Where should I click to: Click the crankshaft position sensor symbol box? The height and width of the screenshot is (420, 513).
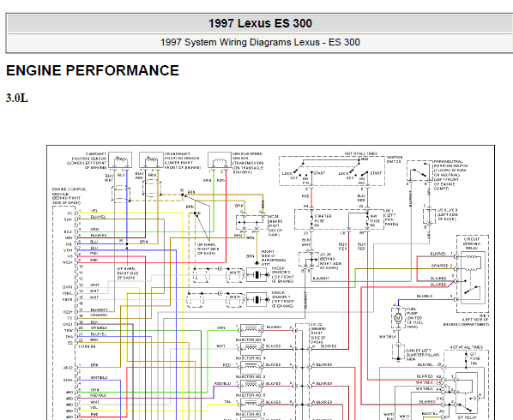pyautogui.click(x=151, y=159)
